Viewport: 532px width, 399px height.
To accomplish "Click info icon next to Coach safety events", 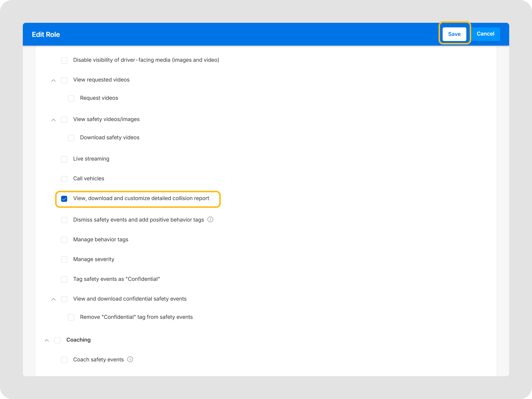I will (130, 359).
